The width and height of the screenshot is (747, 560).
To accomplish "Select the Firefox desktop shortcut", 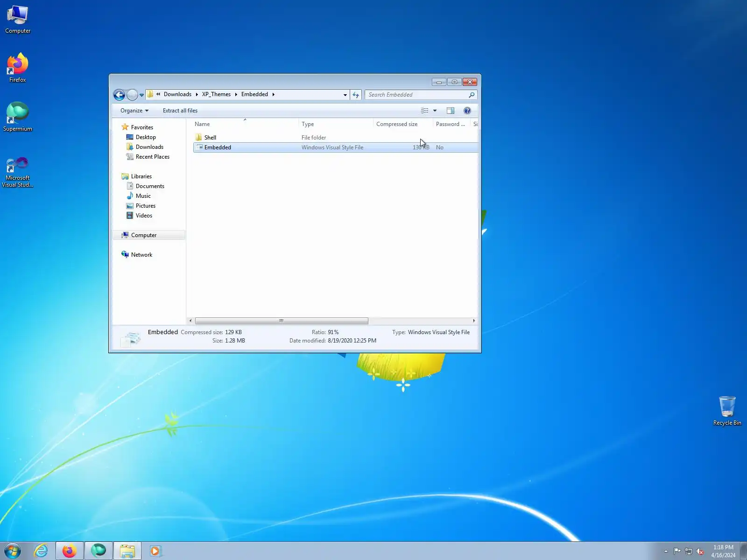I will click(x=18, y=68).
